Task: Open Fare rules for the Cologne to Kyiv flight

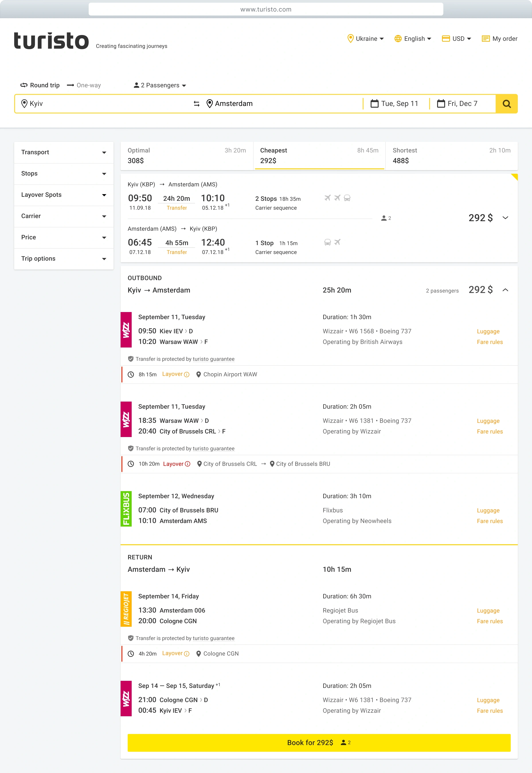Action: tap(490, 711)
